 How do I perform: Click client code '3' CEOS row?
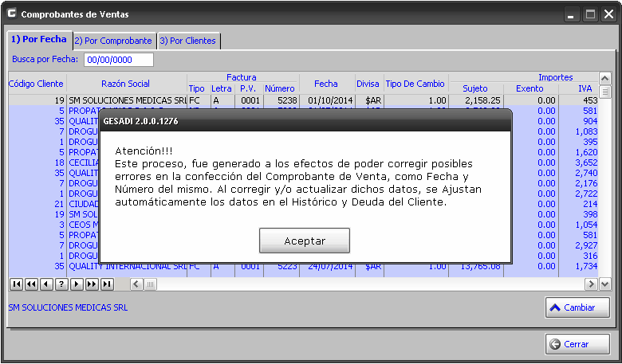[x=61, y=225]
